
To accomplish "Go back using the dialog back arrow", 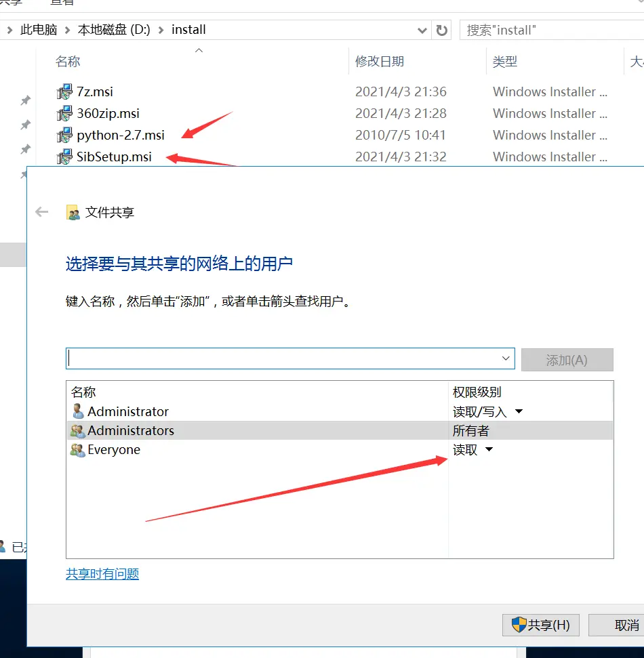I will (x=41, y=212).
